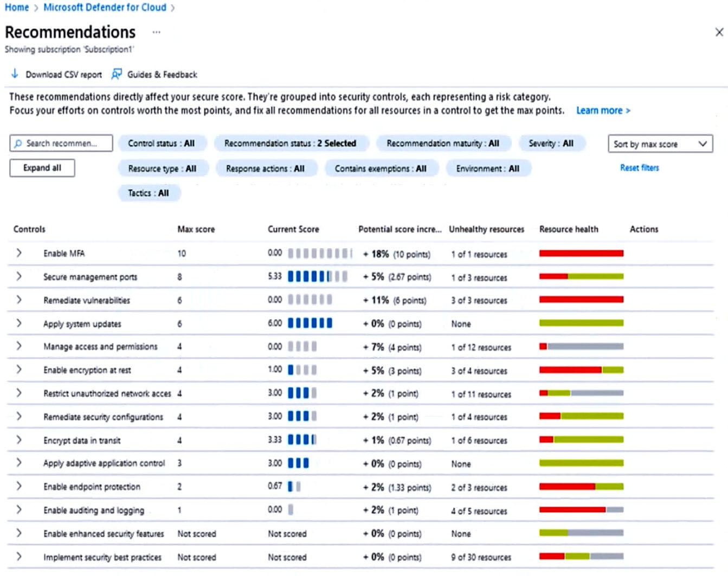Go to Microsoft Defender for Cloud breadcrumb
This screenshot has width=728, height=576.
[105, 8]
